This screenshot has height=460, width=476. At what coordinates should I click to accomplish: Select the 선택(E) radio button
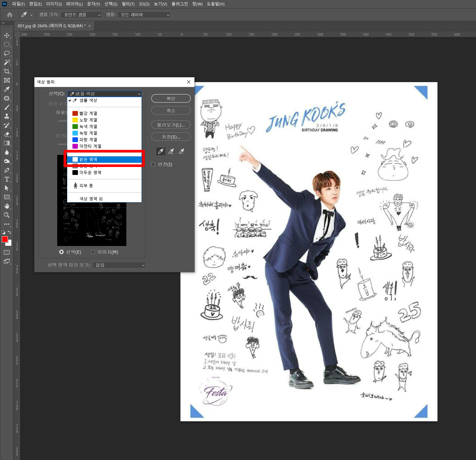61,252
